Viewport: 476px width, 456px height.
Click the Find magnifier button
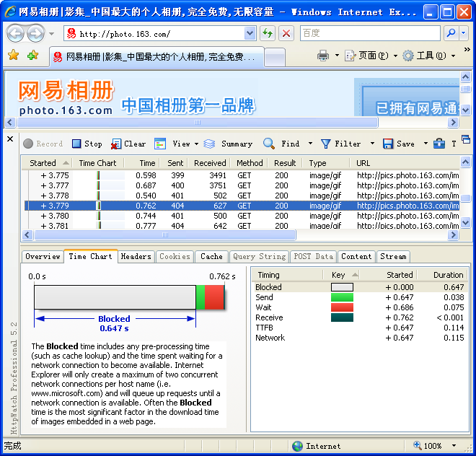point(282,144)
